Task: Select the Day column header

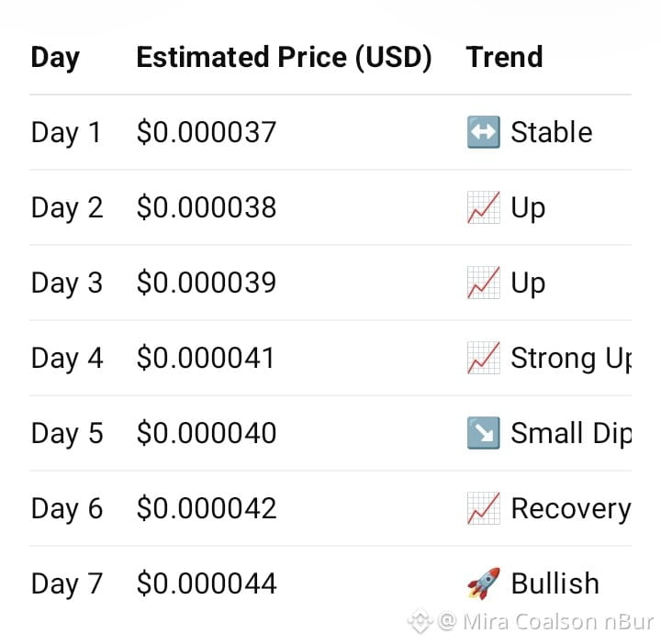Action: tap(55, 58)
